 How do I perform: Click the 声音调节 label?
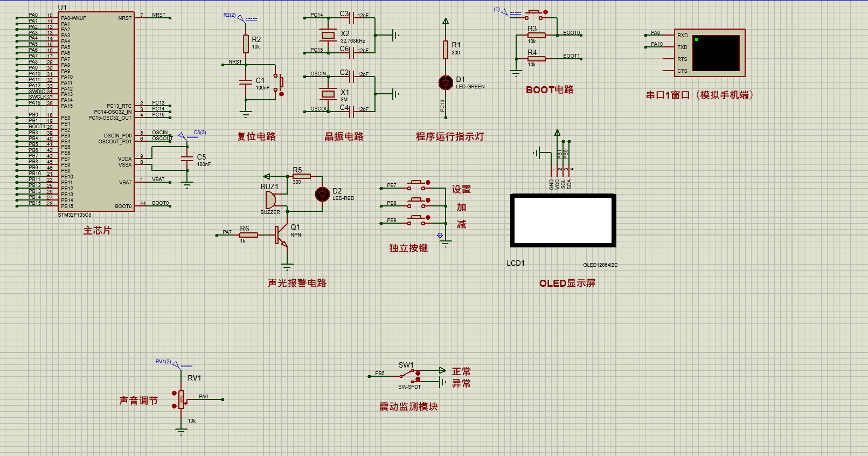point(138,400)
